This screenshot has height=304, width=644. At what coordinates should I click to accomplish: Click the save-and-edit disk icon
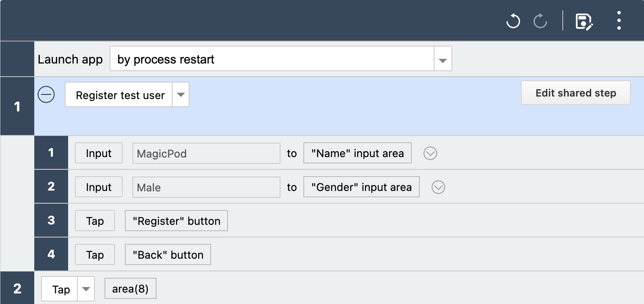click(584, 21)
